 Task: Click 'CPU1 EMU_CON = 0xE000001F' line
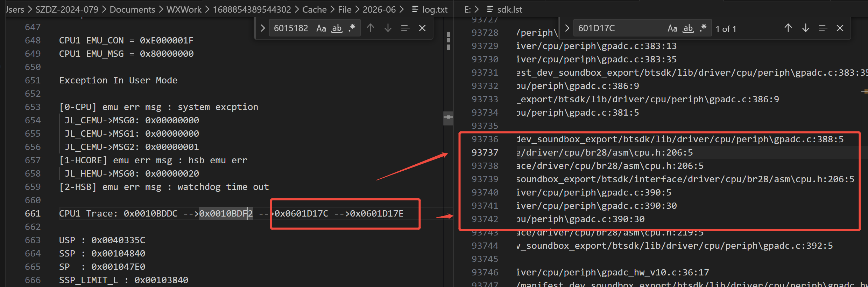tap(126, 40)
